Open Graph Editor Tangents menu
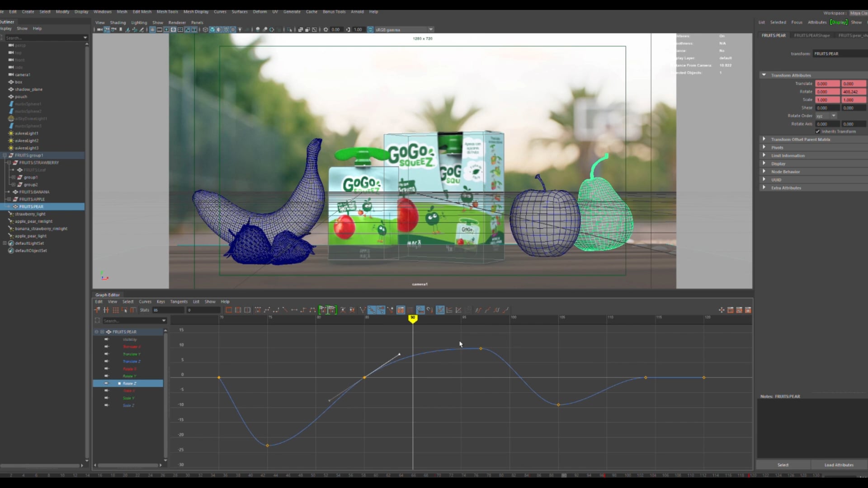Viewport: 868px width, 488px height. 179,301
